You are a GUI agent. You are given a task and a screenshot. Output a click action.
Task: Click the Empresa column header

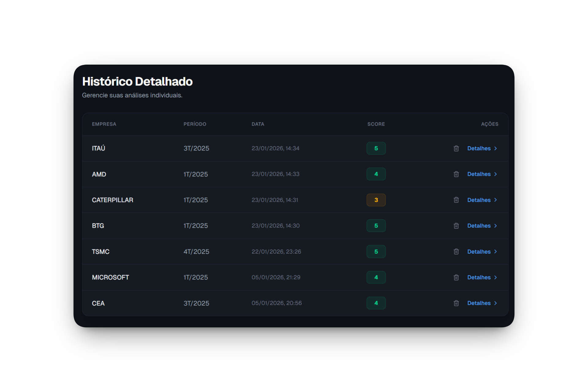(104, 124)
